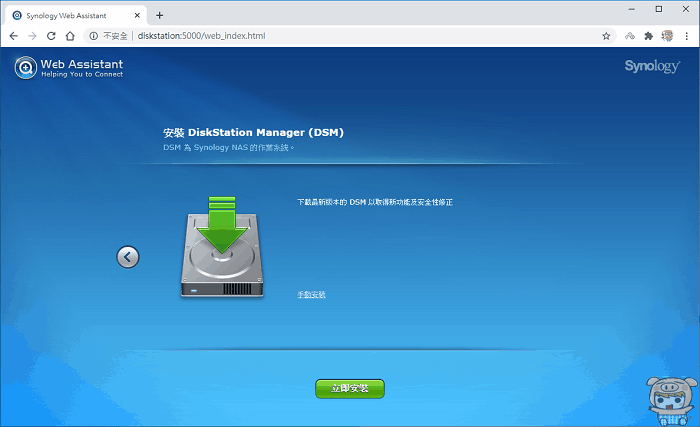Click the Web Assistant magnifier logo

point(25,68)
